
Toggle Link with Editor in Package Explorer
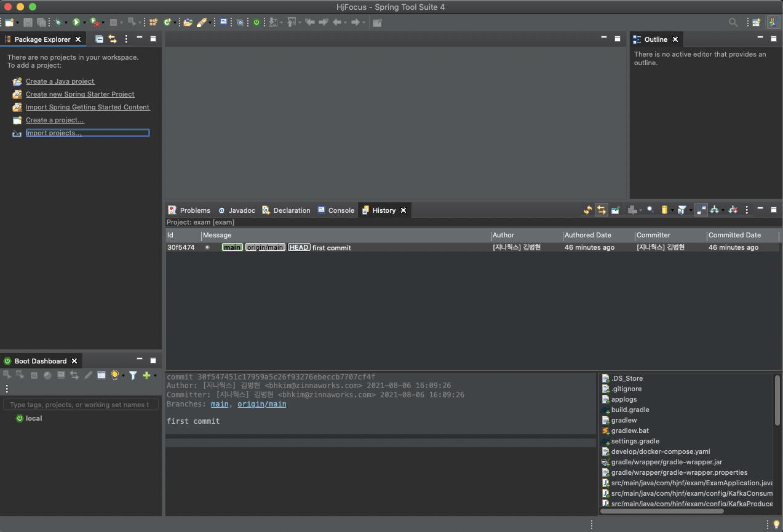113,39
